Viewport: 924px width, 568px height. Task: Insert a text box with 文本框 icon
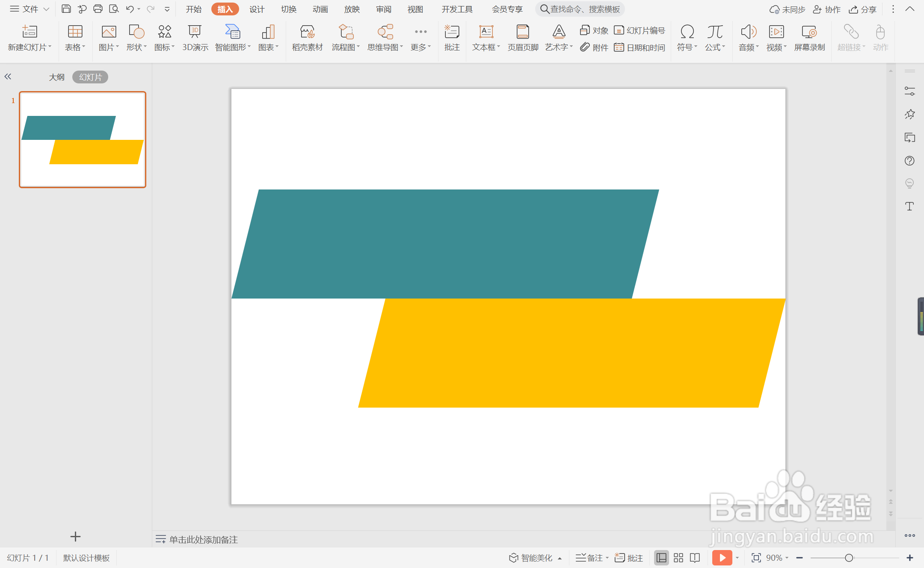click(x=486, y=38)
